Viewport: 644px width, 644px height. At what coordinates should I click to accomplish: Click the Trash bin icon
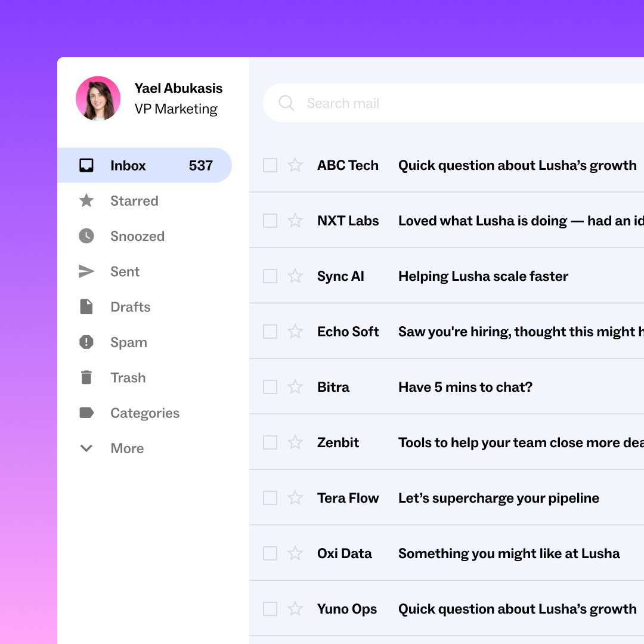click(86, 377)
